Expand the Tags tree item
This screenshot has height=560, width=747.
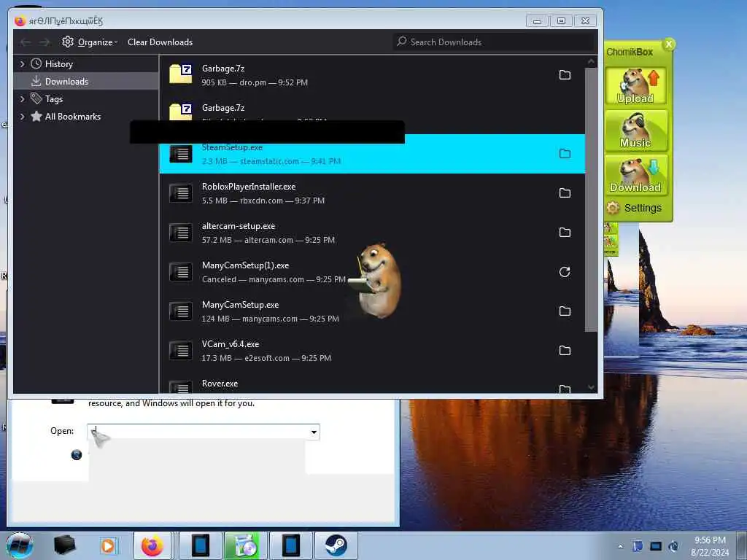22,99
